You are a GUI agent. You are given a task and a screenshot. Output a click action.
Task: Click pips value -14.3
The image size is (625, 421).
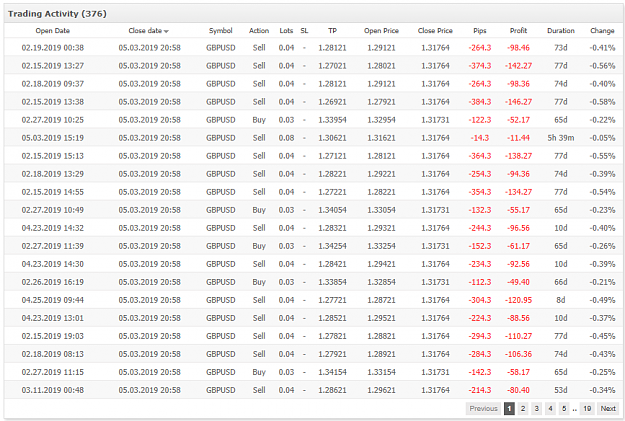480,138
